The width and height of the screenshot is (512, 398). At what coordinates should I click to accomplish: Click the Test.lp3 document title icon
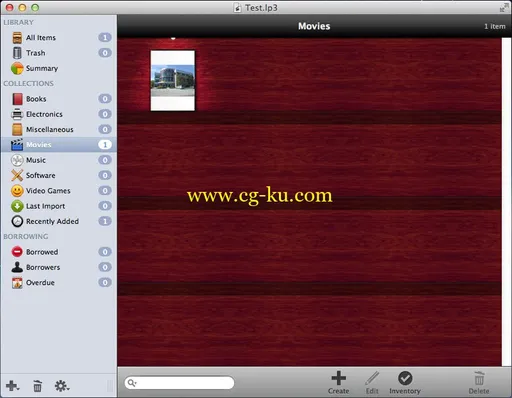(x=237, y=8)
